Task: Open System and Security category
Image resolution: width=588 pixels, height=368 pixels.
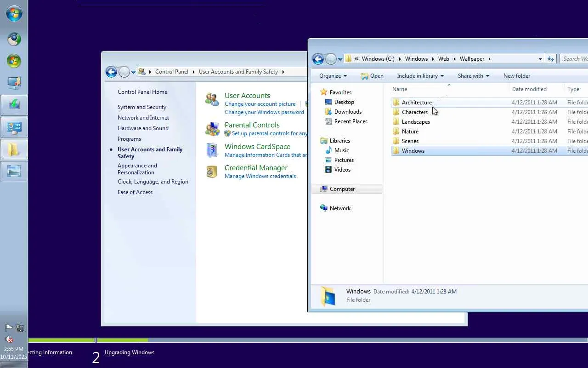Action: pyautogui.click(x=142, y=107)
